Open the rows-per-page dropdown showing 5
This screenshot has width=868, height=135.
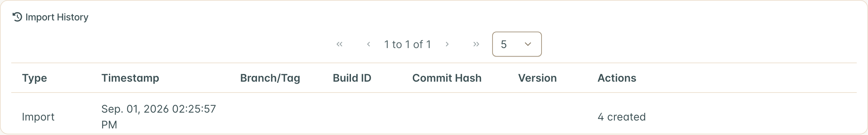coord(517,44)
